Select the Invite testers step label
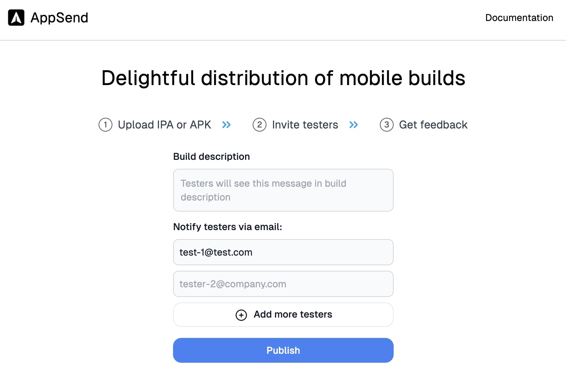Image resolution: width=566 pixels, height=392 pixels. (x=305, y=125)
